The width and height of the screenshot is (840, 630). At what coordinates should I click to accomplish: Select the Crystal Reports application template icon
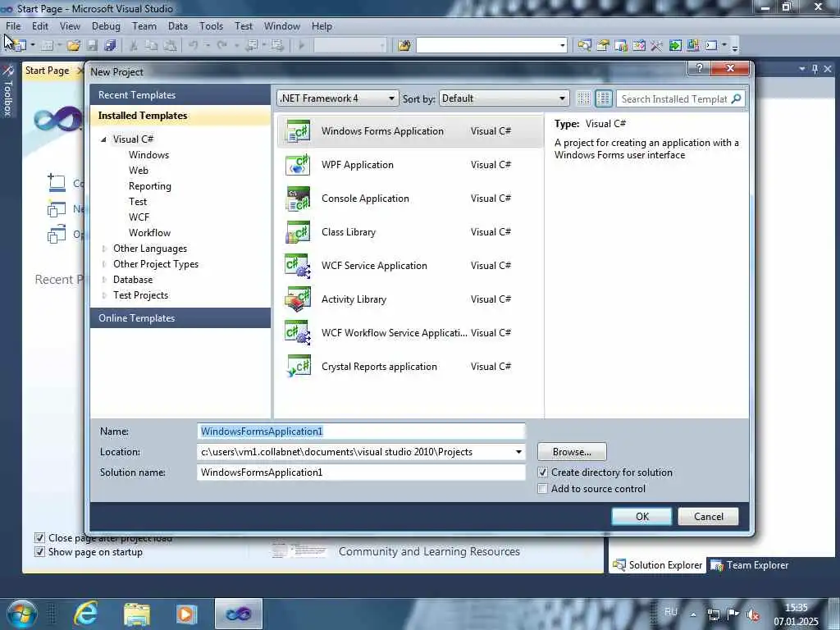tap(298, 367)
